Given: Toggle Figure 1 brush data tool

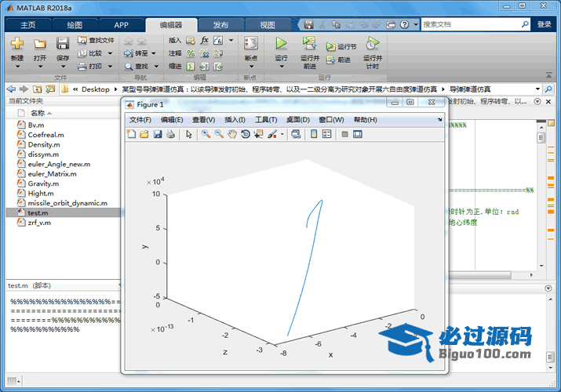Looking at the screenshot, I should pos(272,134).
